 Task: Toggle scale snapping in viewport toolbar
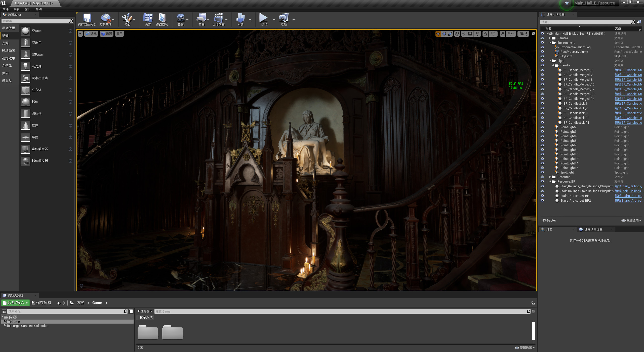tap(502, 34)
